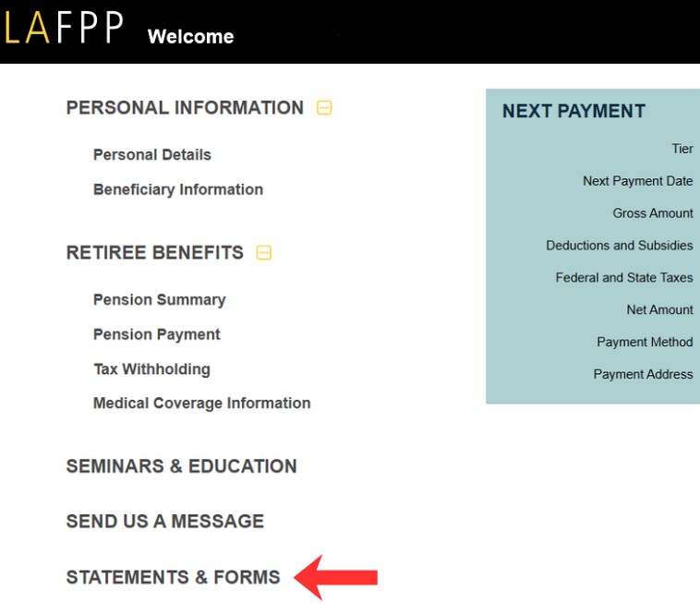Collapse the Retiree Benefits section
The width and height of the screenshot is (700, 603).
coord(264,252)
